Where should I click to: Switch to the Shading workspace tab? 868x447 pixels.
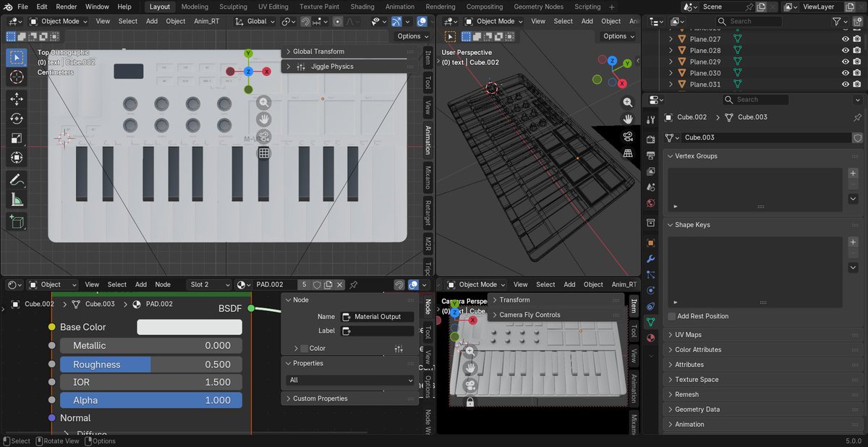[362, 7]
